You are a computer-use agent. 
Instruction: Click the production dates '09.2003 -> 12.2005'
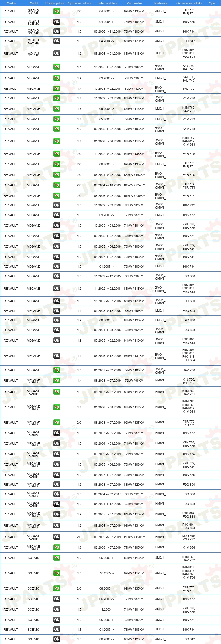click(107, 311)
